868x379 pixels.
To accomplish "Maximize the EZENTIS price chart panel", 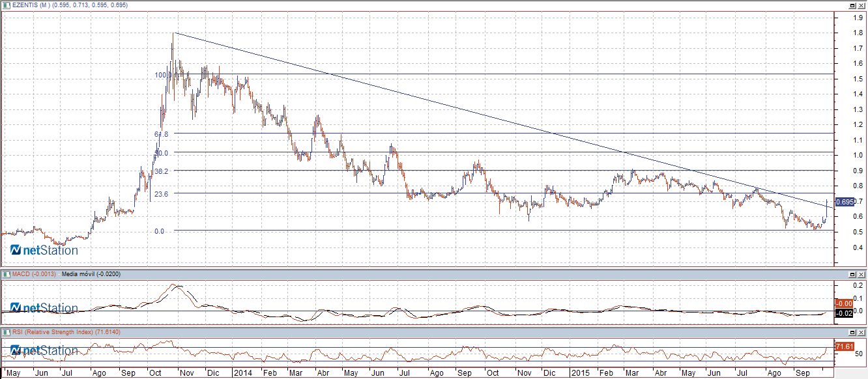I will click(852, 5).
